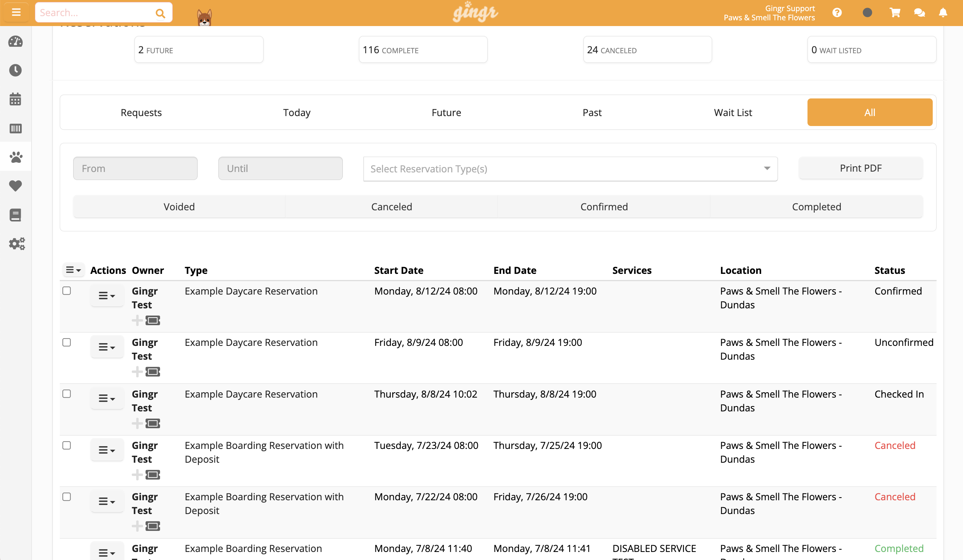Click plus icon in 7/23/24 reservation row
This screenshot has width=963, height=560.
click(x=137, y=475)
